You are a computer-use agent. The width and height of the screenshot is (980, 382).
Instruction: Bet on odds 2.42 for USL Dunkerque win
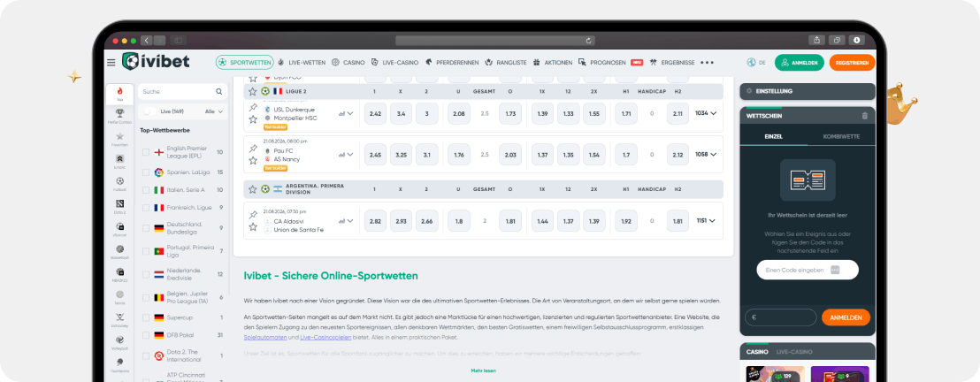[376, 114]
